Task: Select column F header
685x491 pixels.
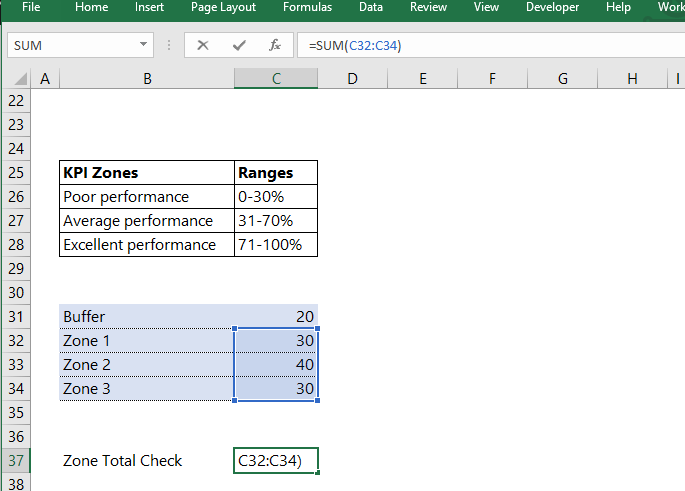Action: click(x=492, y=79)
